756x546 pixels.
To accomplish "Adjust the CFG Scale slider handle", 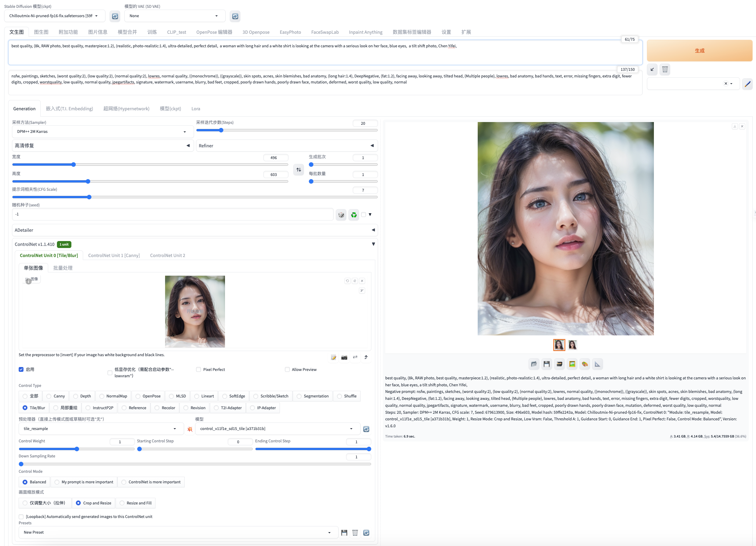I will [89, 197].
